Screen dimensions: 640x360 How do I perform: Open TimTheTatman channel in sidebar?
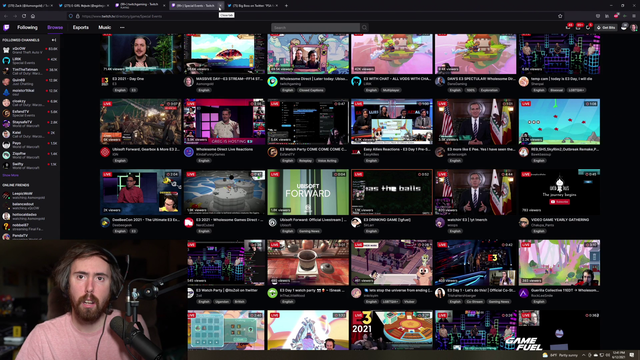tap(29, 71)
